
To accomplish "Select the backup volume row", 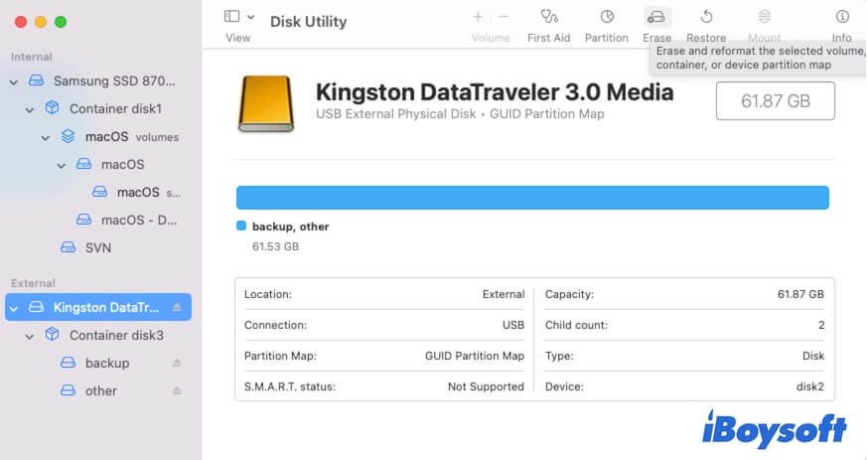I will [98, 363].
